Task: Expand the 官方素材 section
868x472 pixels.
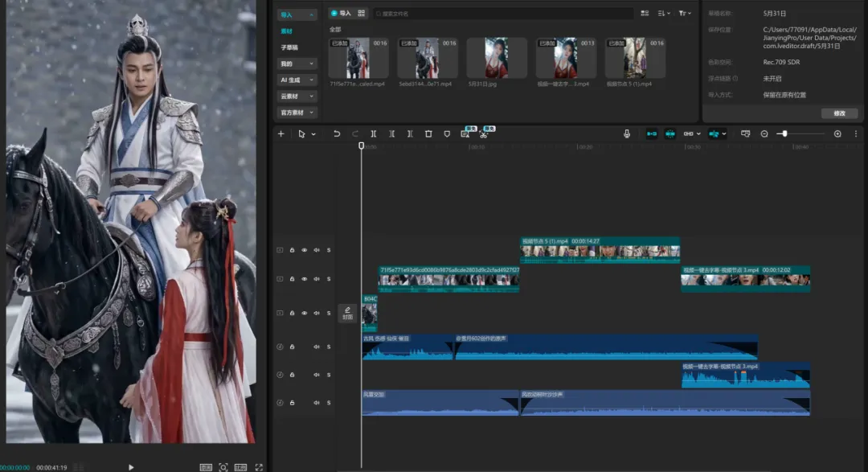Action: tap(297, 113)
